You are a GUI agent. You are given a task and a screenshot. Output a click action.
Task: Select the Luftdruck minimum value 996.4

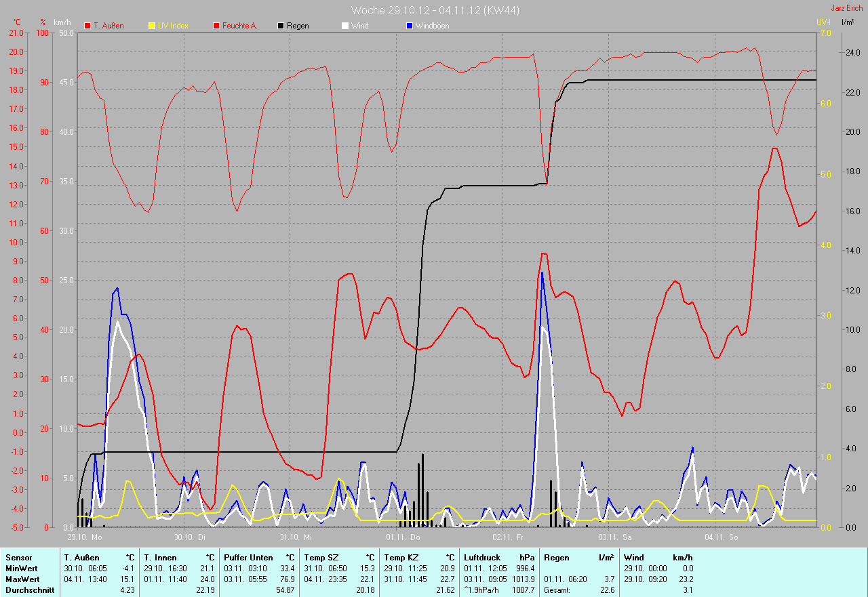[x=525, y=569]
